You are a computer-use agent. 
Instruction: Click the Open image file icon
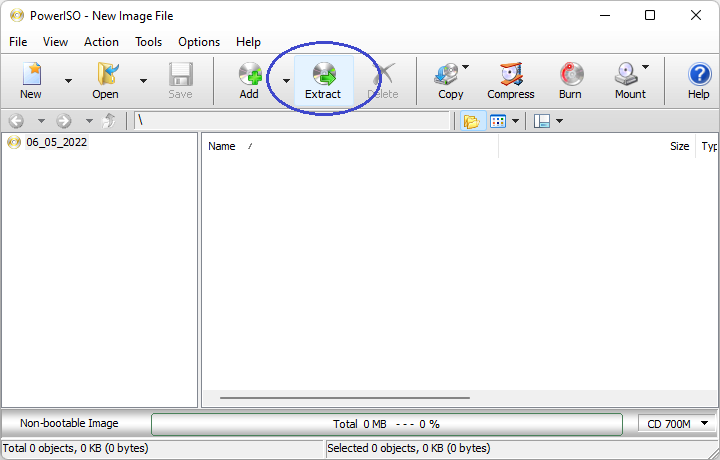click(105, 80)
